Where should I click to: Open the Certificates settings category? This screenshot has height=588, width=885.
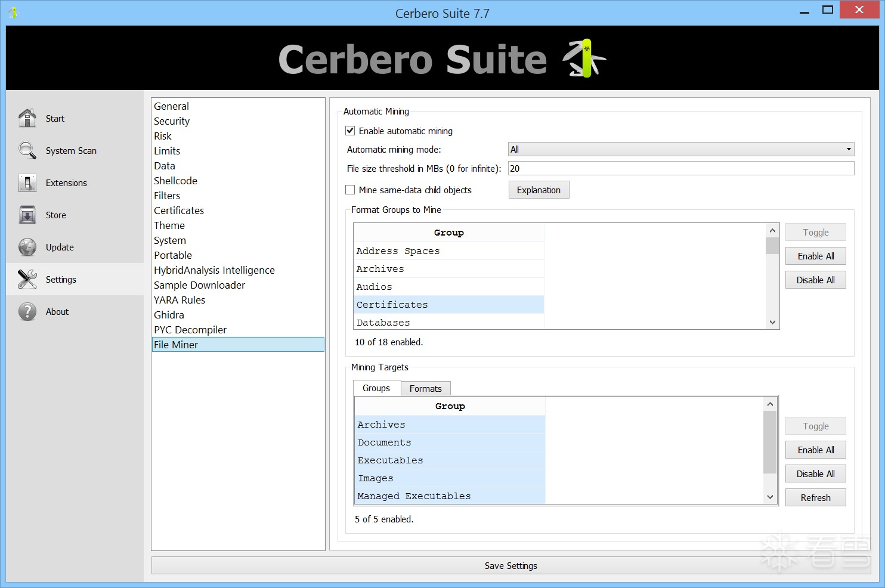coord(238,211)
